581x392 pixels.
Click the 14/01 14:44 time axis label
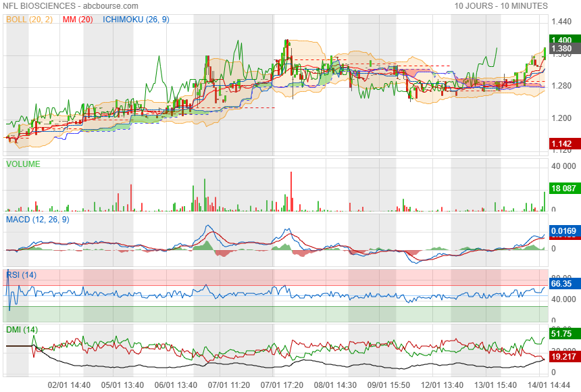pos(549,385)
